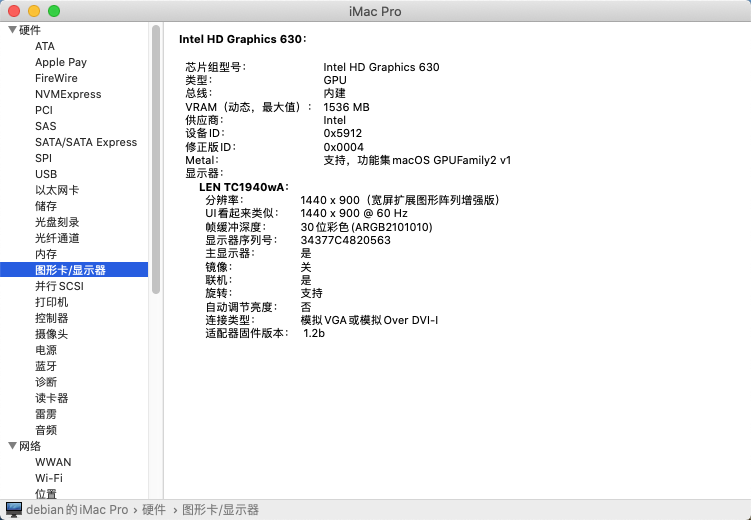
Task: Select WWAN under network
Action: coord(53,462)
